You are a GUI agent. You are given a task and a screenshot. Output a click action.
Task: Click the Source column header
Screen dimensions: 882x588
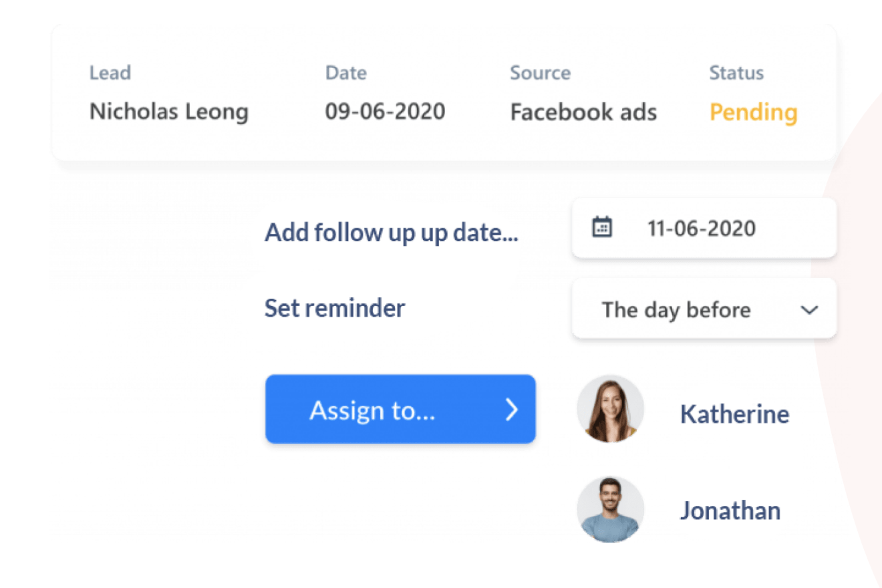[x=540, y=73]
